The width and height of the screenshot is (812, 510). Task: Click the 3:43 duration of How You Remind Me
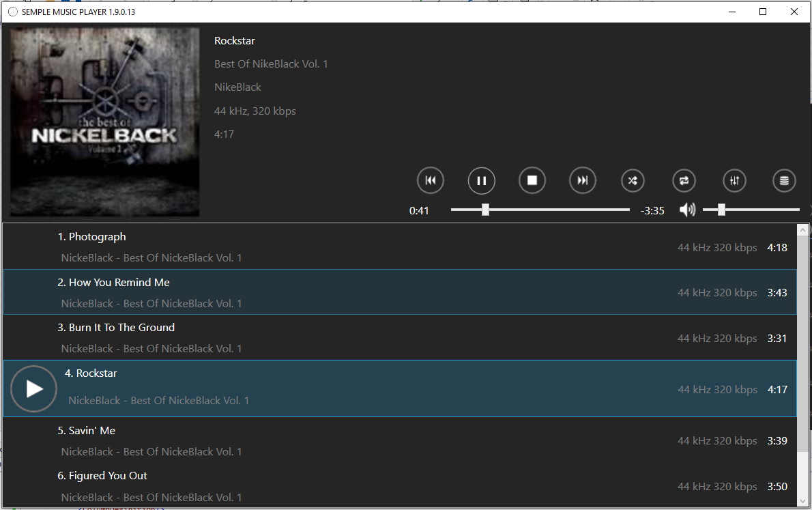coord(777,293)
